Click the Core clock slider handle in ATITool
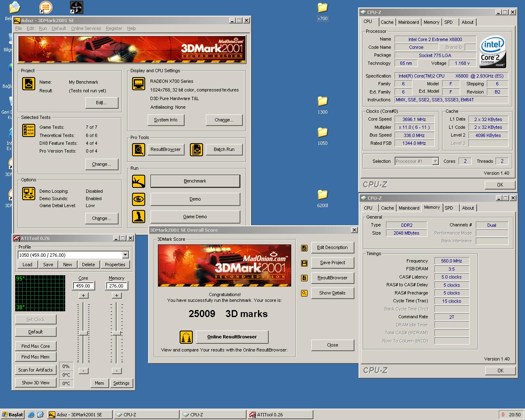Image resolution: width=525 pixels, height=420 pixels. 83,333
